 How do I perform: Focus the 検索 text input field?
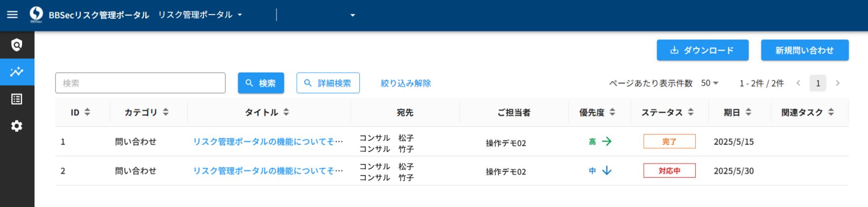pos(140,83)
